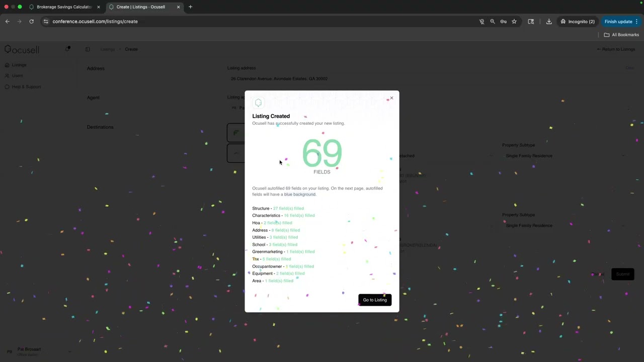Open the notifications bell in Ocusell
The image size is (644, 362).
coord(67,49)
